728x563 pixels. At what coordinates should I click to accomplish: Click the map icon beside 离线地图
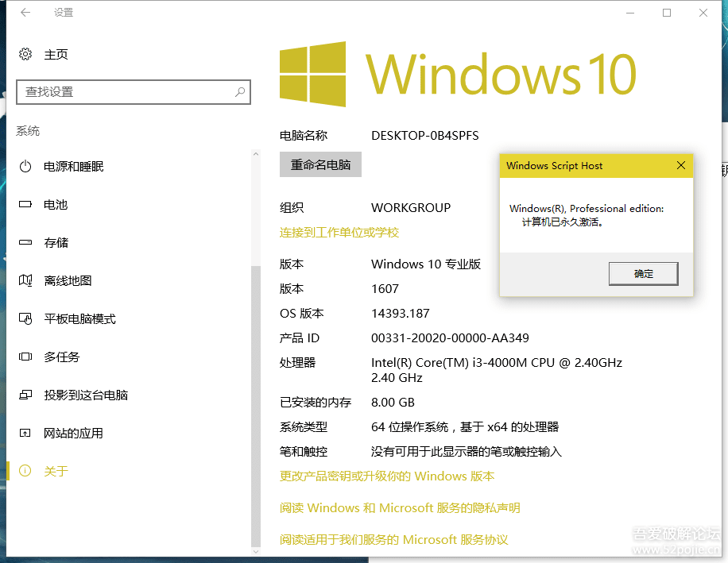pyautogui.click(x=25, y=280)
